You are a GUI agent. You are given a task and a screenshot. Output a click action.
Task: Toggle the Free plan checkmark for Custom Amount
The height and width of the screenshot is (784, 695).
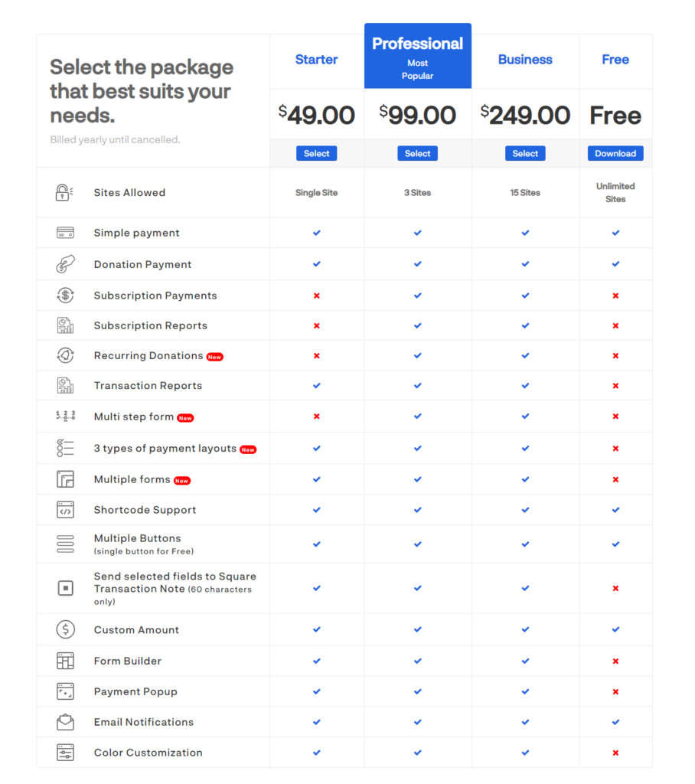tap(615, 629)
